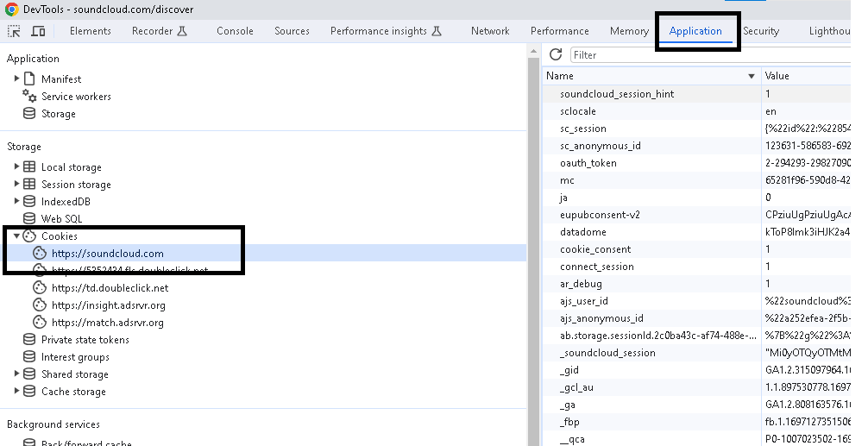Open the Performance tab
868x446 pixels.
[x=560, y=31]
